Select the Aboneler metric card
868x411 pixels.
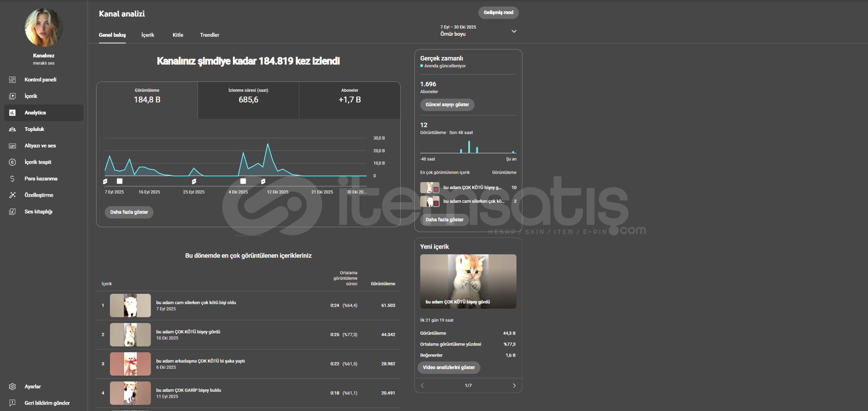(x=349, y=100)
